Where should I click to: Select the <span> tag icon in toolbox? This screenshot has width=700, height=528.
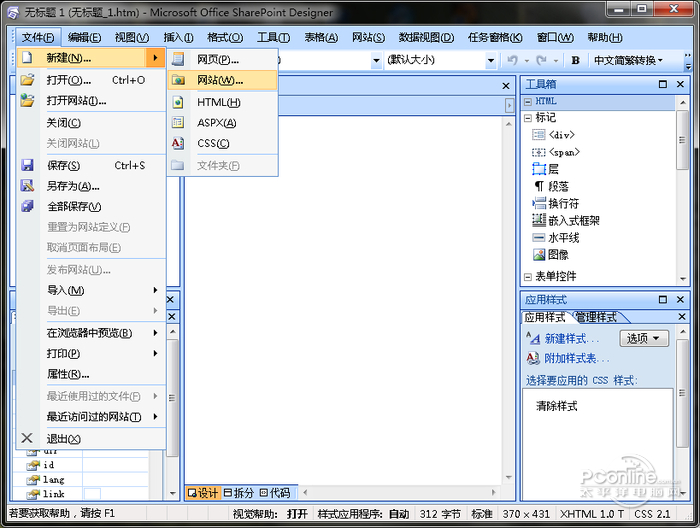point(539,153)
